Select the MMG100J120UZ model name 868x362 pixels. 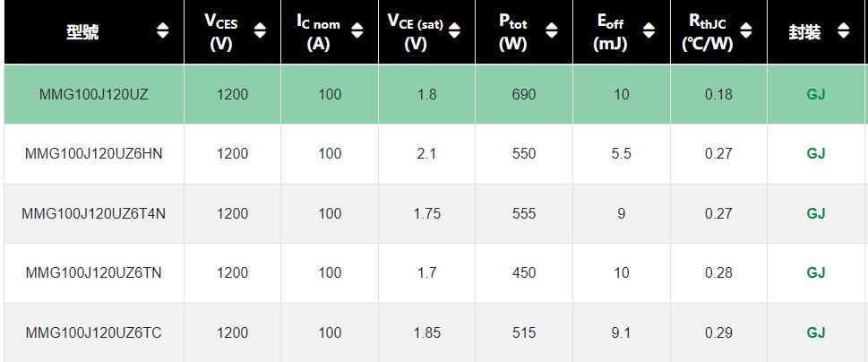tap(93, 95)
